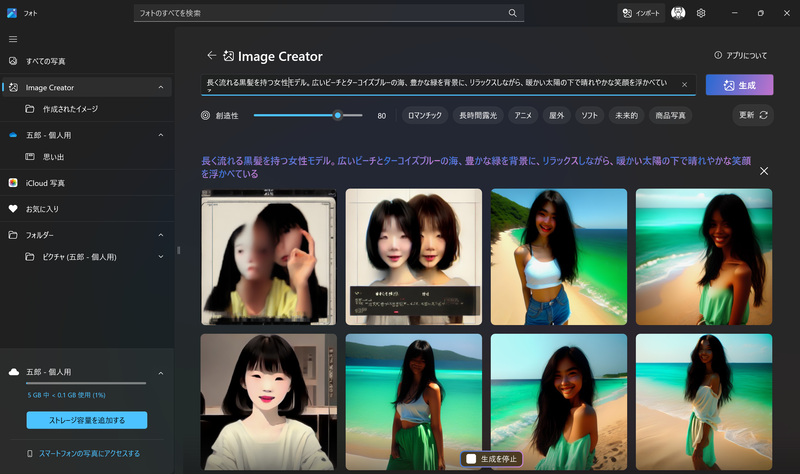This screenshot has width=800, height=474.
Task: Click the search magnifier icon
Action: [x=512, y=13]
